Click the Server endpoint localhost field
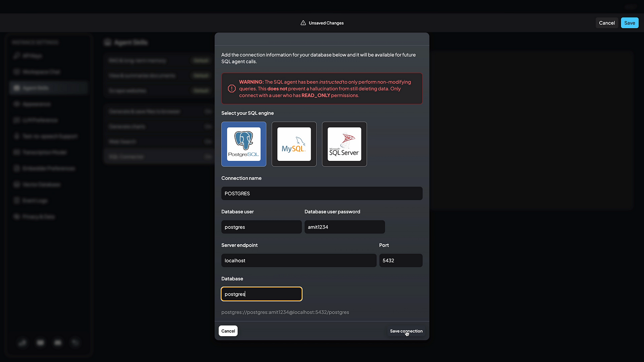The image size is (644, 362). tap(299, 261)
